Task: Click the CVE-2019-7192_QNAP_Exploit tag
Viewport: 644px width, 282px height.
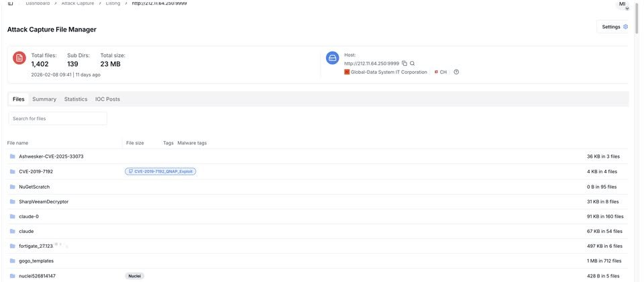Action: [x=160, y=171]
